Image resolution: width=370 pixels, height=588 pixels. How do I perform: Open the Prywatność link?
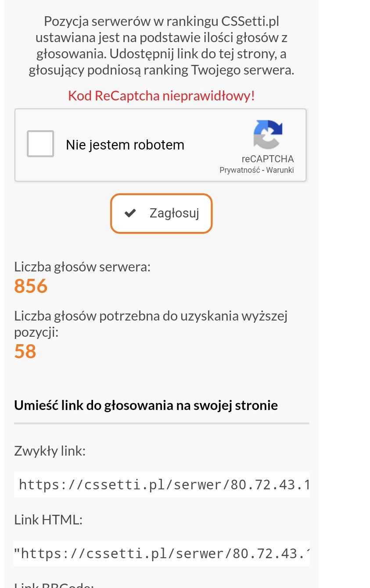coord(240,170)
